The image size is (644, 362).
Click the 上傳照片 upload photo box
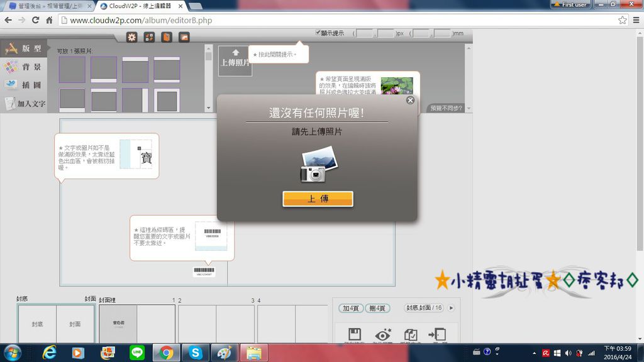pos(235,61)
